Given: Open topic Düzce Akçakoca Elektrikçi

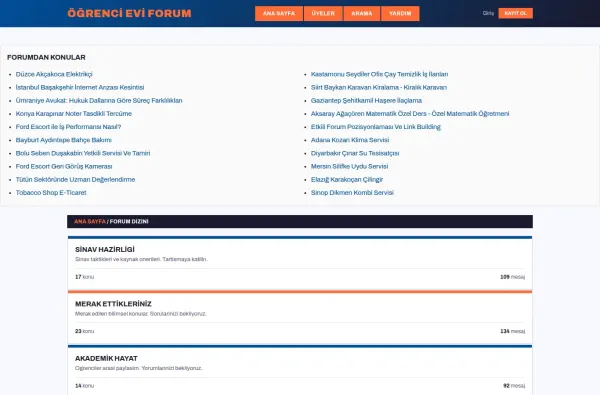Looking at the screenshot, I should (x=54, y=74).
